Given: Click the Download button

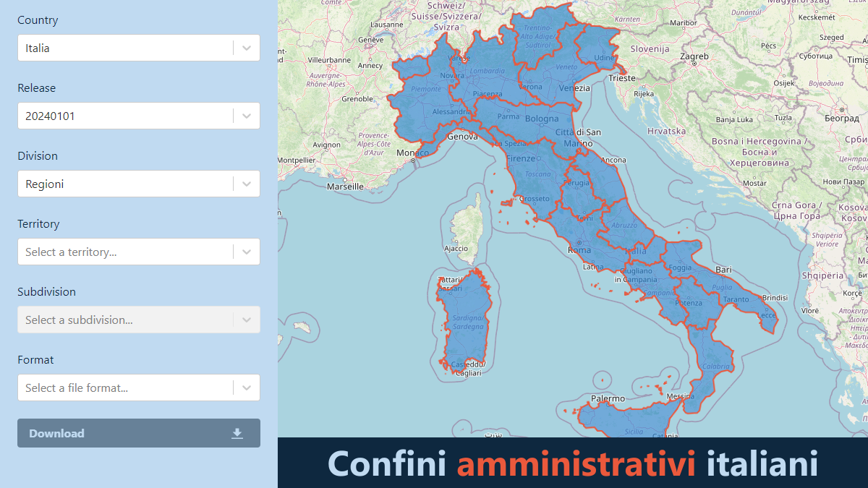Looking at the screenshot, I should pyautogui.click(x=137, y=432).
